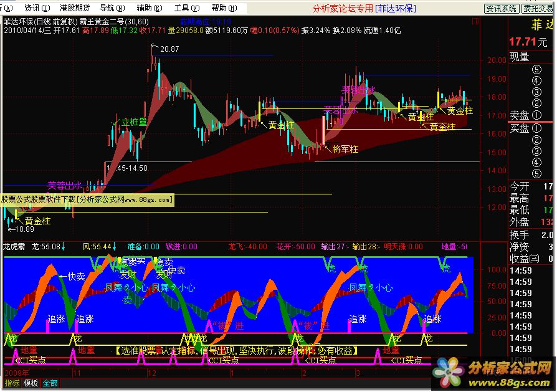Click circle ① beside 买盘
The height and width of the screenshot is (392, 557).
tap(536, 128)
